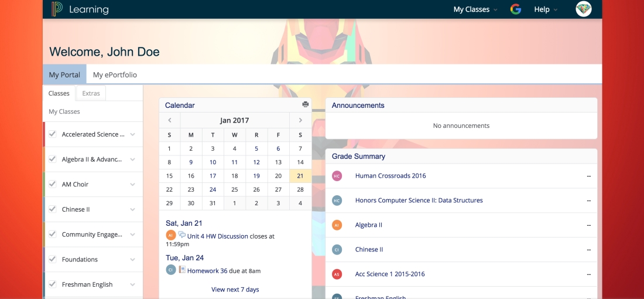Select the Classes sidebar tab
Image resolution: width=644 pixels, height=299 pixels.
click(59, 93)
